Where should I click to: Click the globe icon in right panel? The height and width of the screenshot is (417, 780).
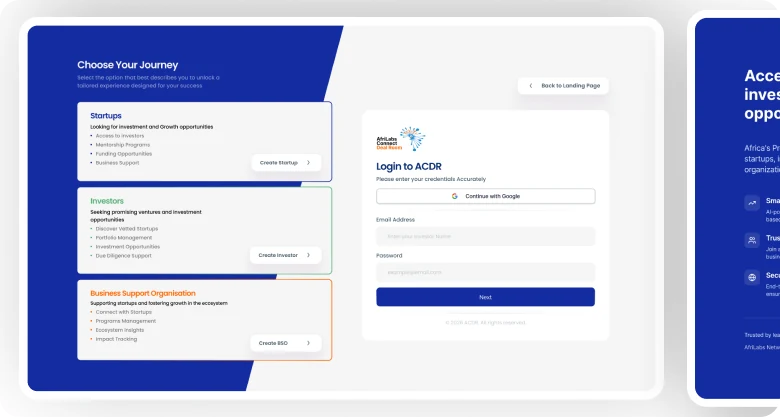752,277
